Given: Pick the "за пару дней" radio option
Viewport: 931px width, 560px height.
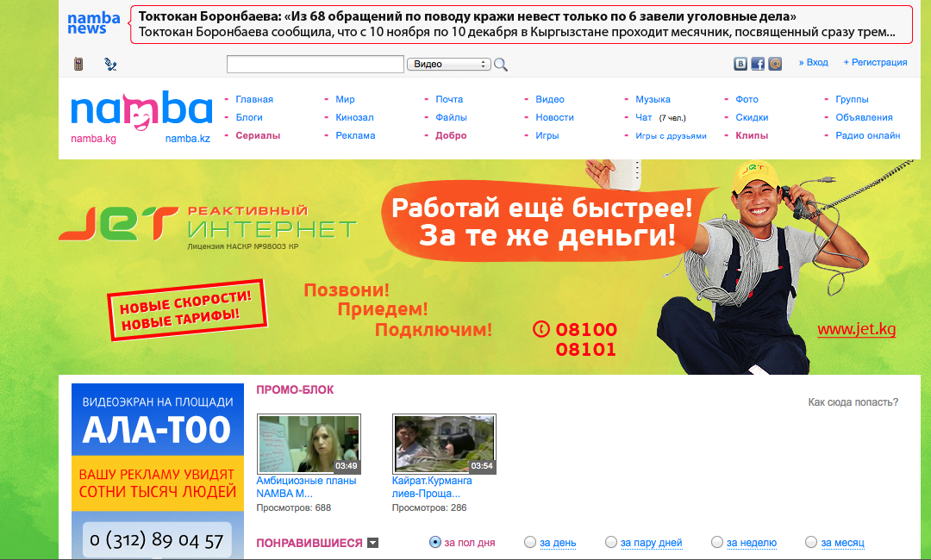Looking at the screenshot, I should [x=611, y=542].
